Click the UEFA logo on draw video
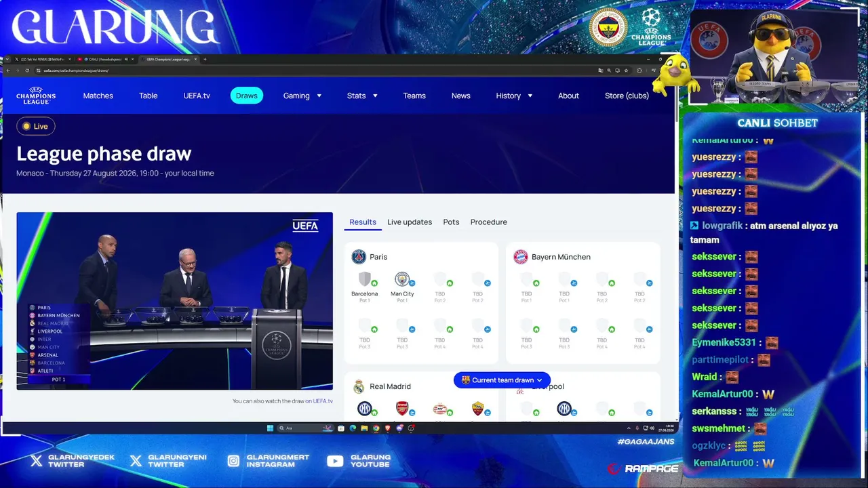 305,226
